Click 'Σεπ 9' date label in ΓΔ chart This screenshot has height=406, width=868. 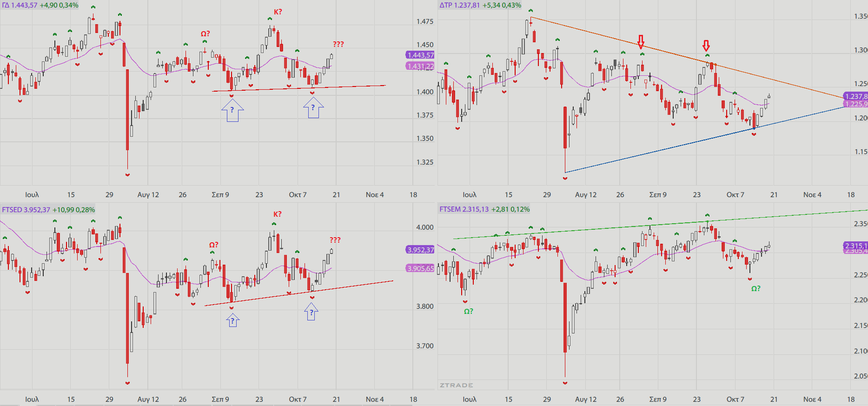click(x=220, y=194)
